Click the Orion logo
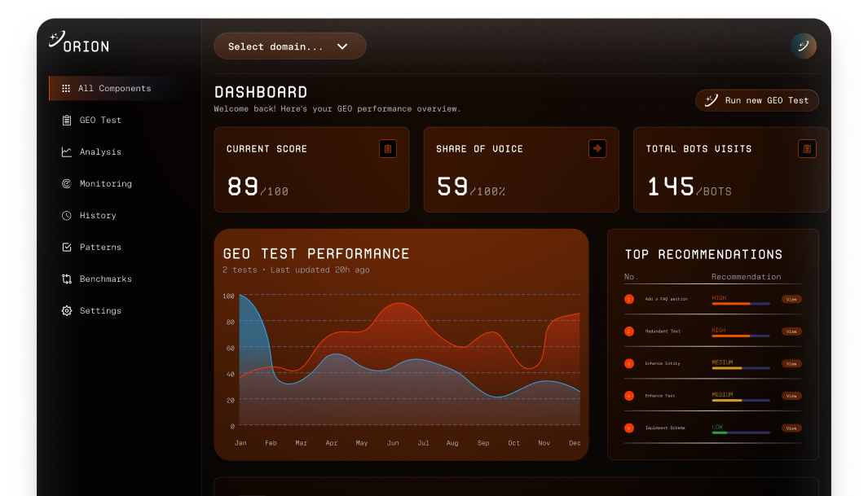 point(79,42)
